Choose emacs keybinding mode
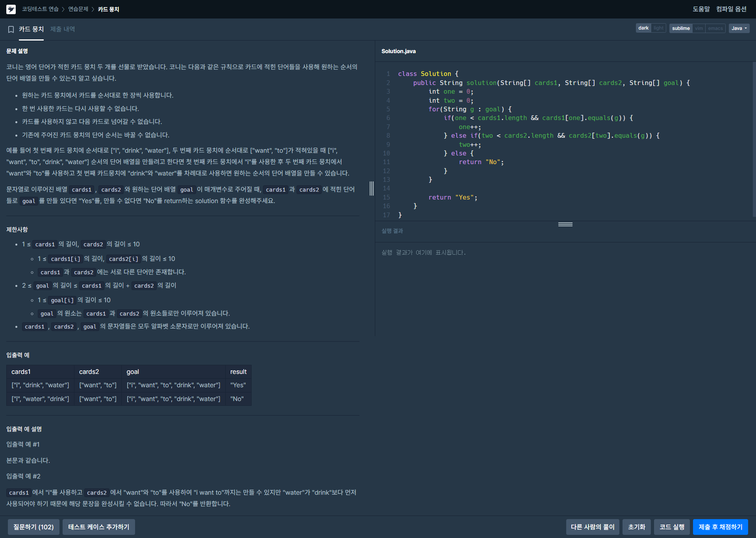Image resolution: width=756 pixels, height=538 pixels. (715, 28)
